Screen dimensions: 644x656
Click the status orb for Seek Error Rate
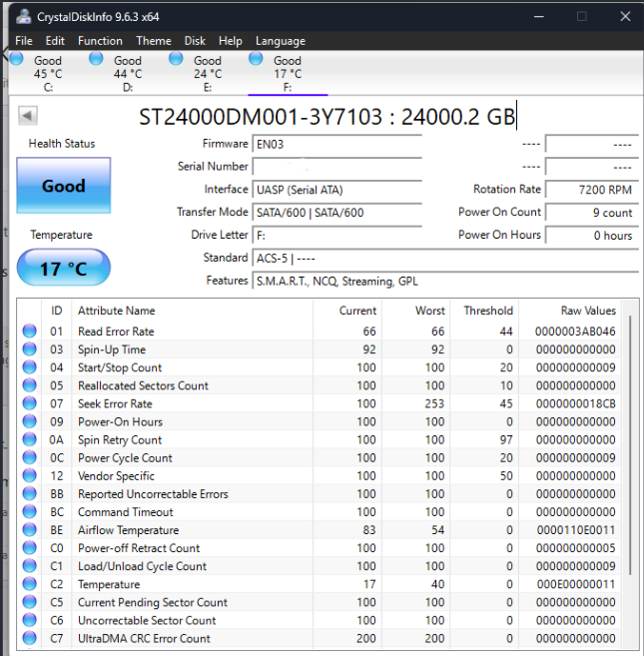tap(29, 403)
